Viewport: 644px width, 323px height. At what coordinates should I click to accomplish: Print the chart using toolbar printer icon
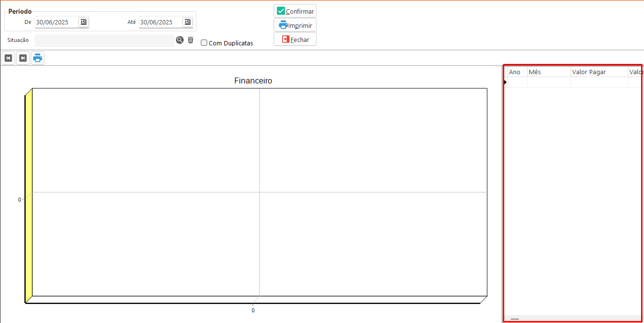[38, 58]
